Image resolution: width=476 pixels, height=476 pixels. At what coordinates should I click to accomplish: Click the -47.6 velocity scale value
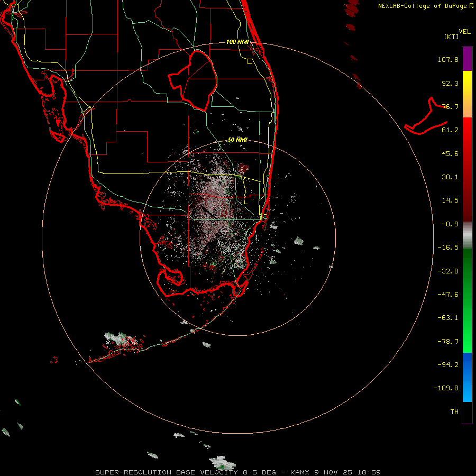tap(448, 295)
